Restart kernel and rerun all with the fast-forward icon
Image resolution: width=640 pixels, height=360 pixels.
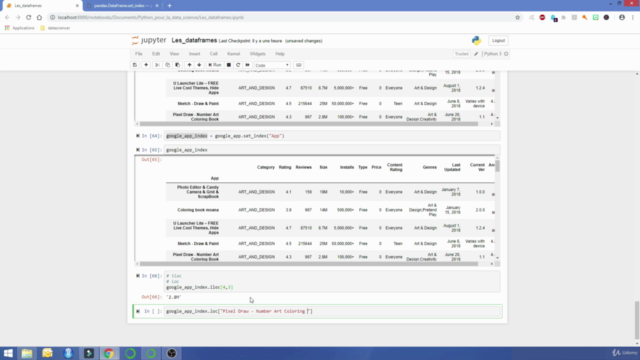click(x=247, y=65)
